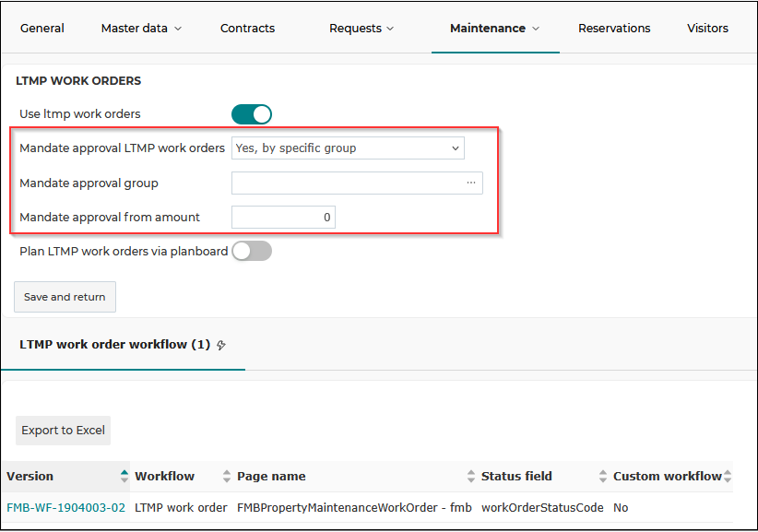The width and height of the screenshot is (758, 532).
Task: Open the Contracts tab
Action: pyautogui.click(x=247, y=29)
